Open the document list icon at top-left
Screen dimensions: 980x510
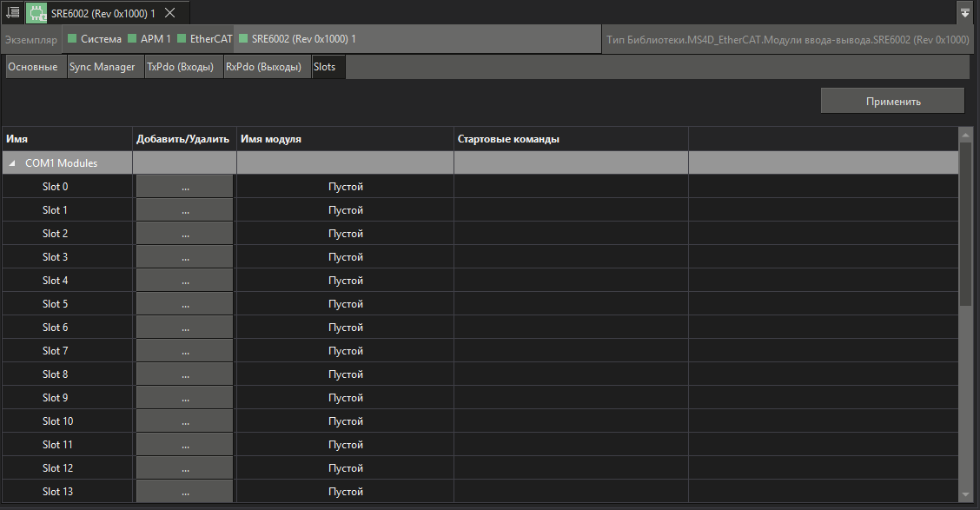click(12, 12)
